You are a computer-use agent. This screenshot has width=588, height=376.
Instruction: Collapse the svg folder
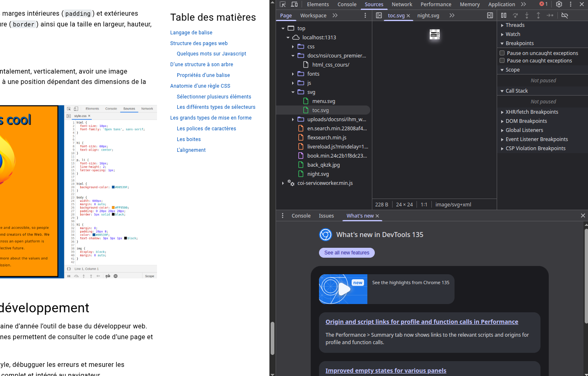tap(293, 92)
